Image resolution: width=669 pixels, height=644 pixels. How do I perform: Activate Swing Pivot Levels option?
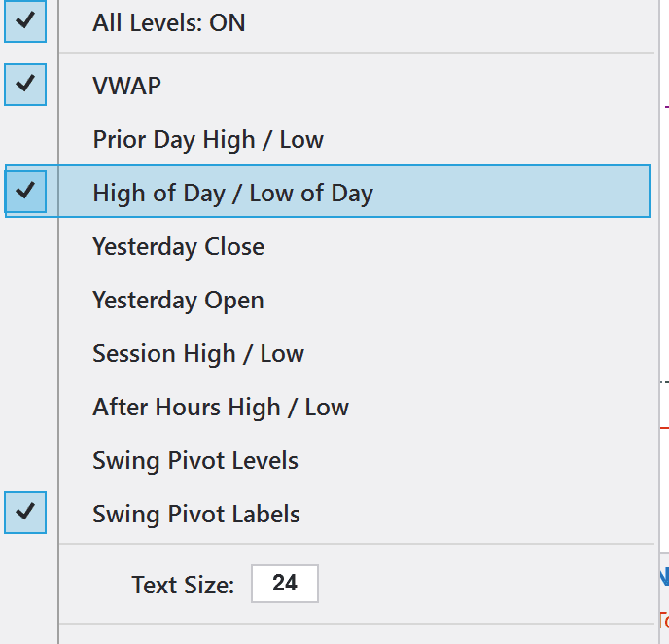[195, 460]
